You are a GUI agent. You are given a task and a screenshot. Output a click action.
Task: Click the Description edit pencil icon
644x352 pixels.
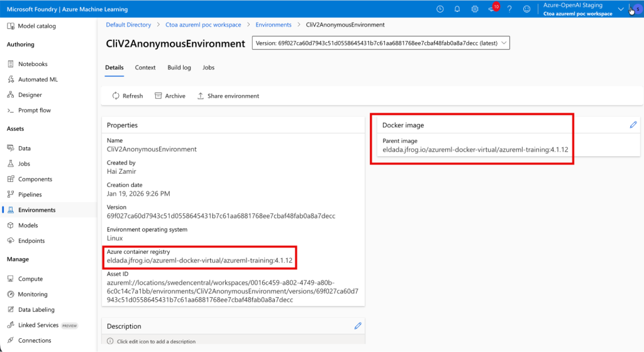point(358,326)
